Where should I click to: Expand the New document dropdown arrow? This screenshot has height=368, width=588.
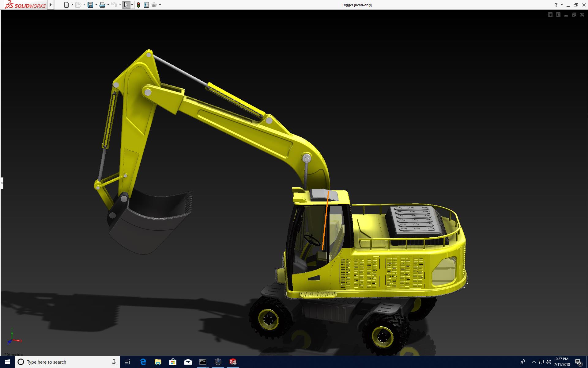tap(72, 5)
